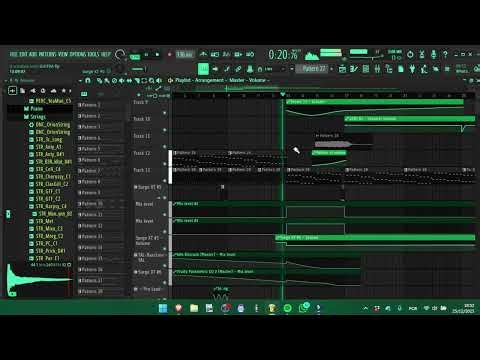This screenshot has height=360, width=480.
Task: Click the star favorites icon in browser
Action: coord(63,91)
